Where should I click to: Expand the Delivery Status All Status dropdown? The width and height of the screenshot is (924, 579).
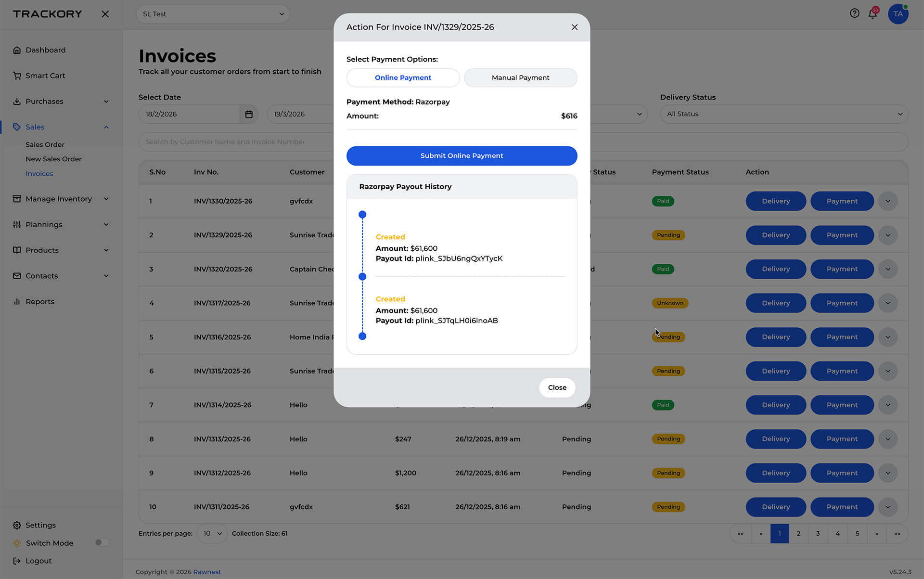783,114
